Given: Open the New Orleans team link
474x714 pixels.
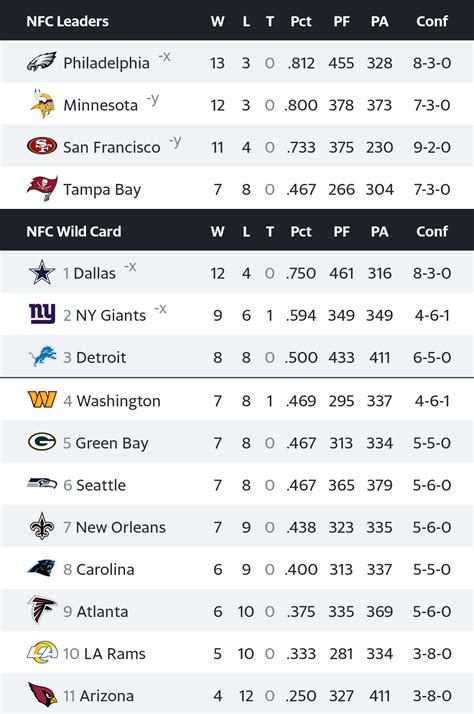Looking at the screenshot, I should pos(121,527).
